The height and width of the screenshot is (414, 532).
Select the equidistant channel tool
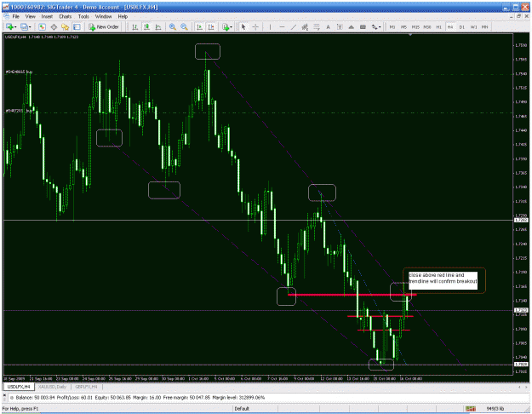tap(305, 26)
